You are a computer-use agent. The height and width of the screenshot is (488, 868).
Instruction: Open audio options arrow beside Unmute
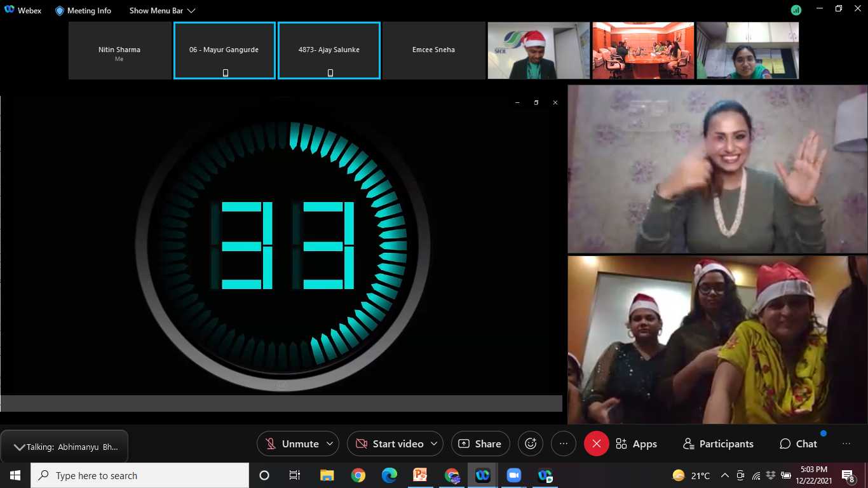pyautogui.click(x=330, y=444)
